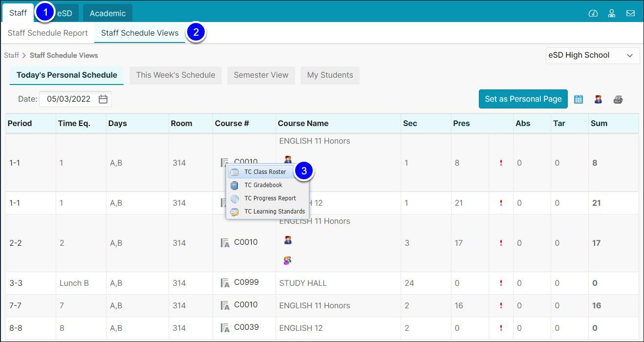Select the Staff Schedule Views tab
The height and width of the screenshot is (342, 644).
tap(140, 33)
